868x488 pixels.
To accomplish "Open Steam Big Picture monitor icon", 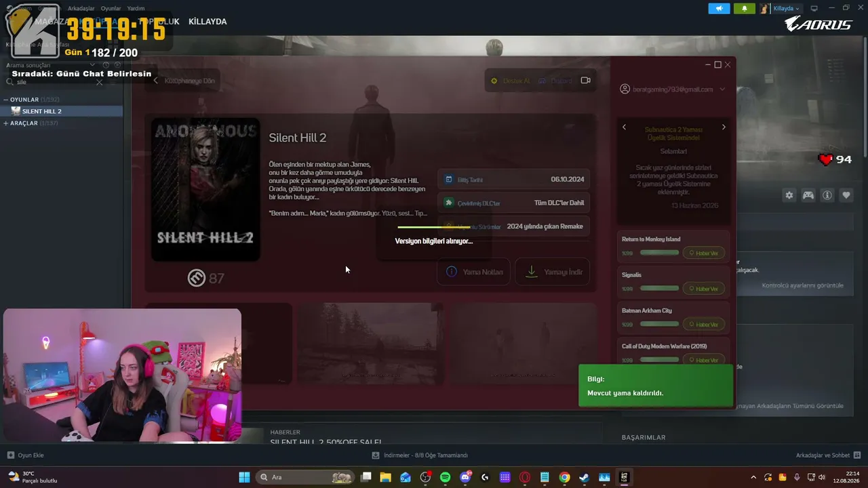I will [814, 9].
